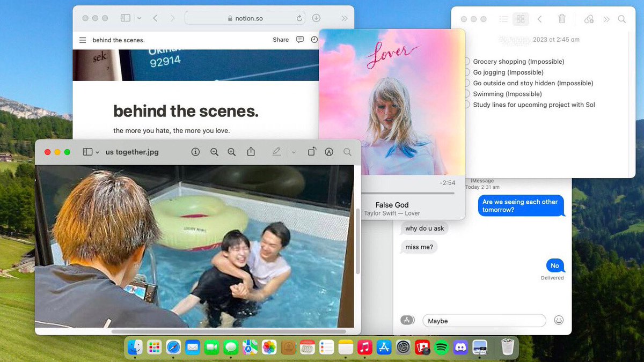Share the image from Preview
This screenshot has height=362, width=644.
[x=251, y=152]
